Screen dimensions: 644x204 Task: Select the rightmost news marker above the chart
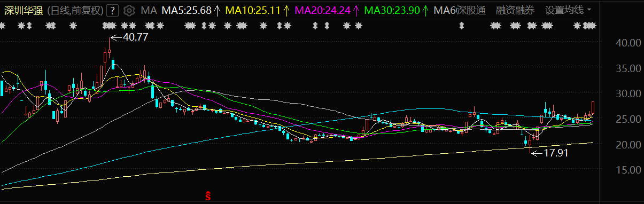point(589,26)
